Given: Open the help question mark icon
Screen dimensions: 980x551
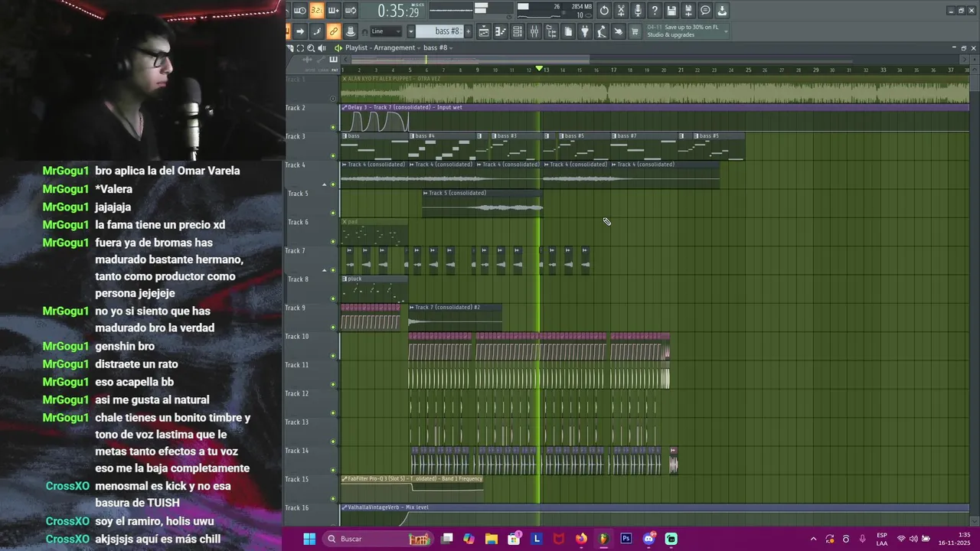Looking at the screenshot, I should click(655, 10).
